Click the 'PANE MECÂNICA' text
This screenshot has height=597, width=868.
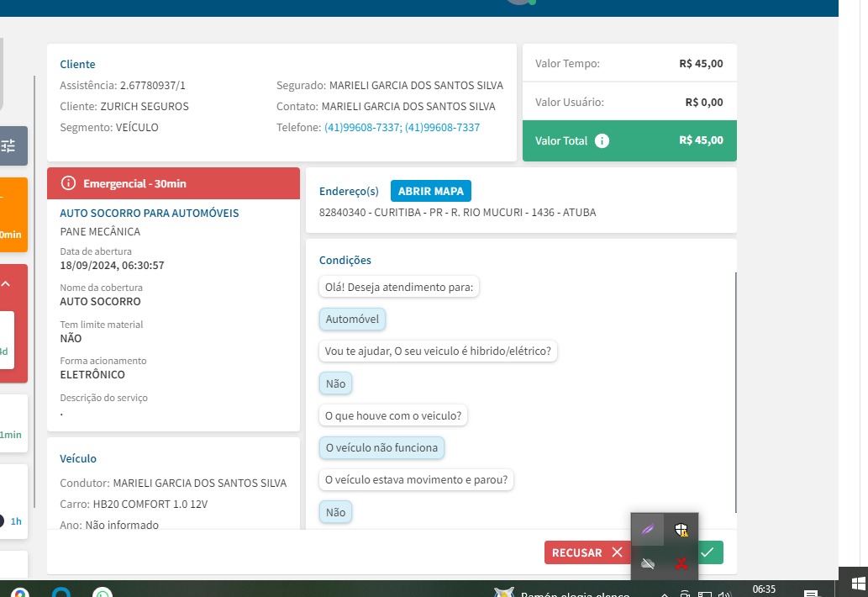pyautogui.click(x=100, y=231)
